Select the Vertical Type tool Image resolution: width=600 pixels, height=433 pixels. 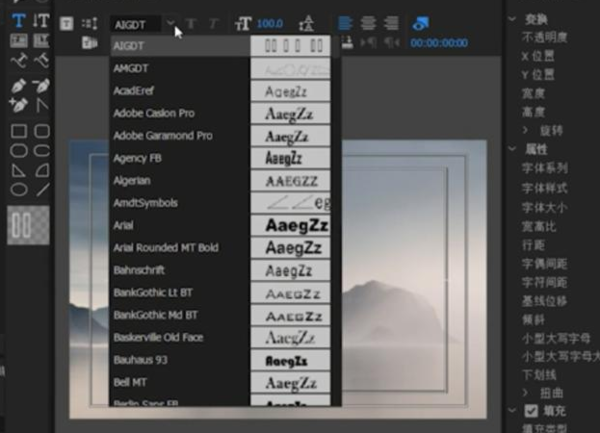[x=41, y=21]
